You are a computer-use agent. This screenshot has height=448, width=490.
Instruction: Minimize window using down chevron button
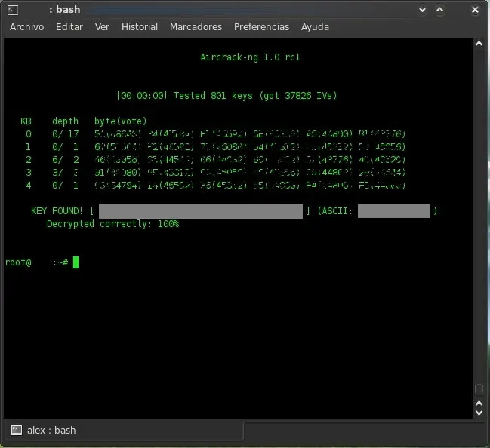point(422,10)
